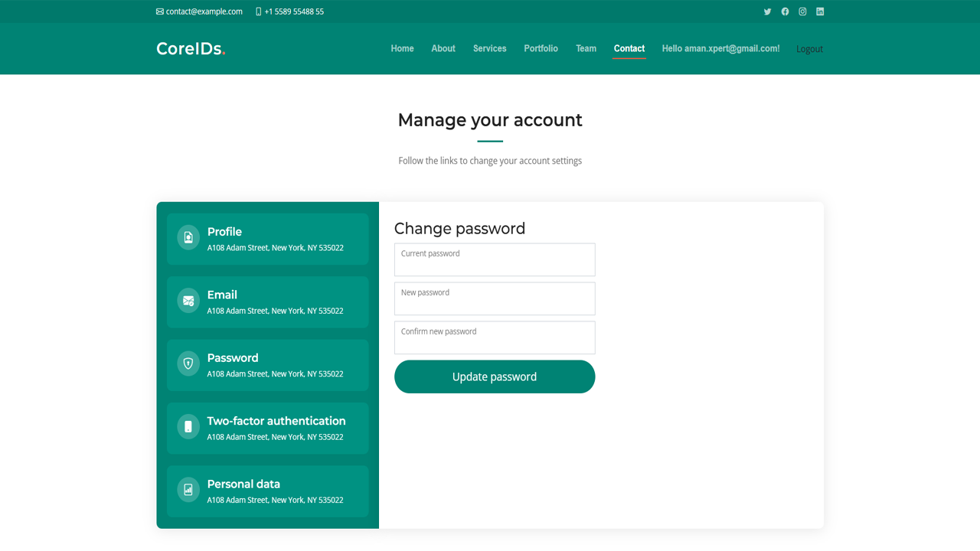
Task: Click the Two-factor authentication phone icon
Action: (188, 426)
